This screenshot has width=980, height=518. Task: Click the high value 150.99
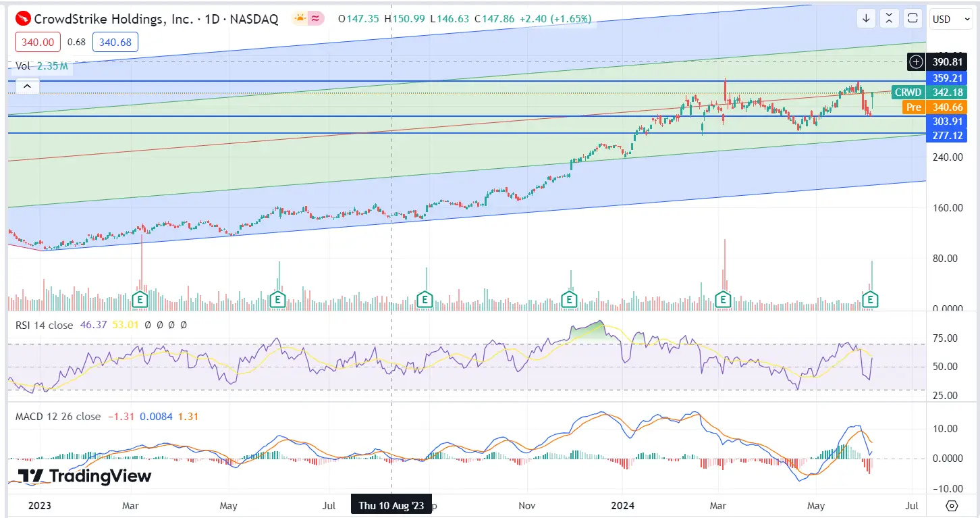click(x=409, y=19)
